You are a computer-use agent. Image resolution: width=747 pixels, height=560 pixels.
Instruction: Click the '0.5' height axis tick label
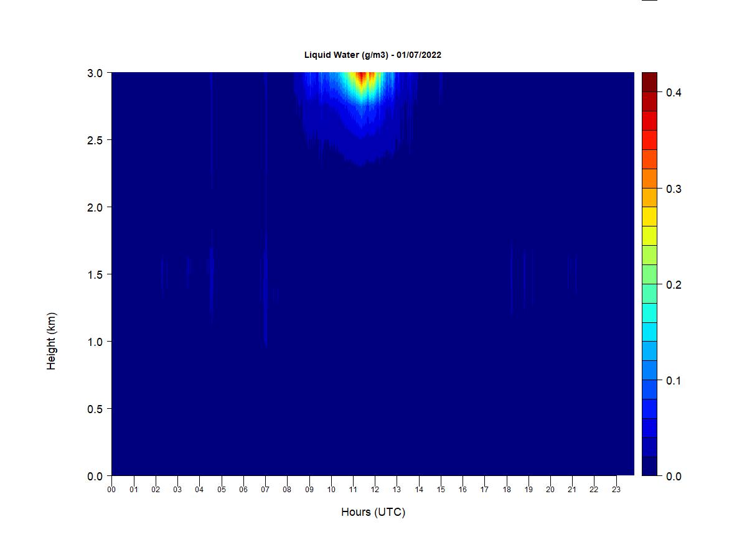click(95, 409)
